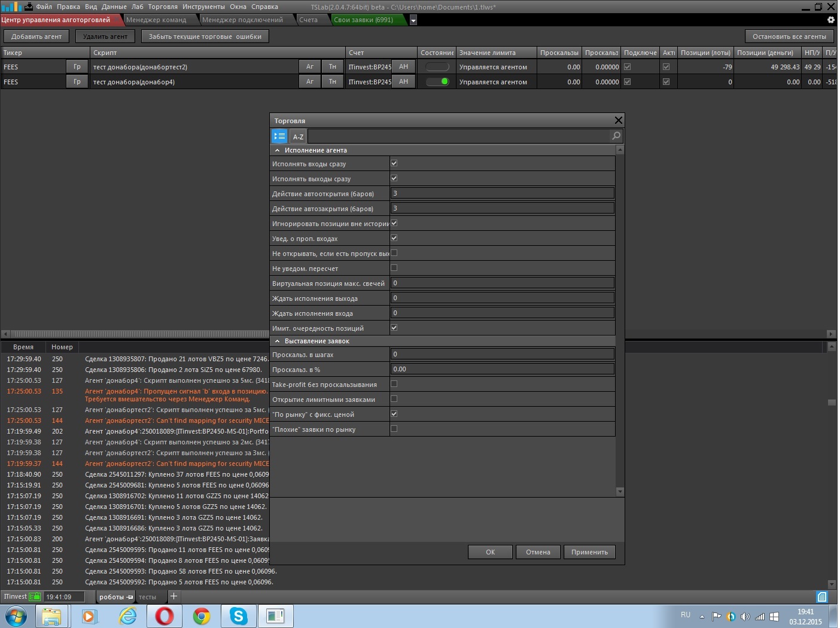Click the volume icon in the system tray
The height and width of the screenshot is (628, 840).
745,617
